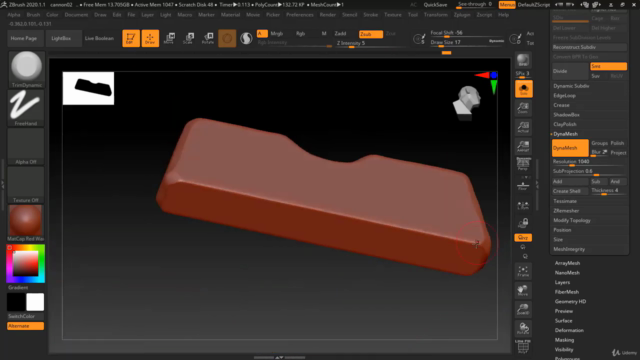Viewport: 640px width, 360px height.
Task: Select the Move gizmo tool
Action: coord(169,38)
